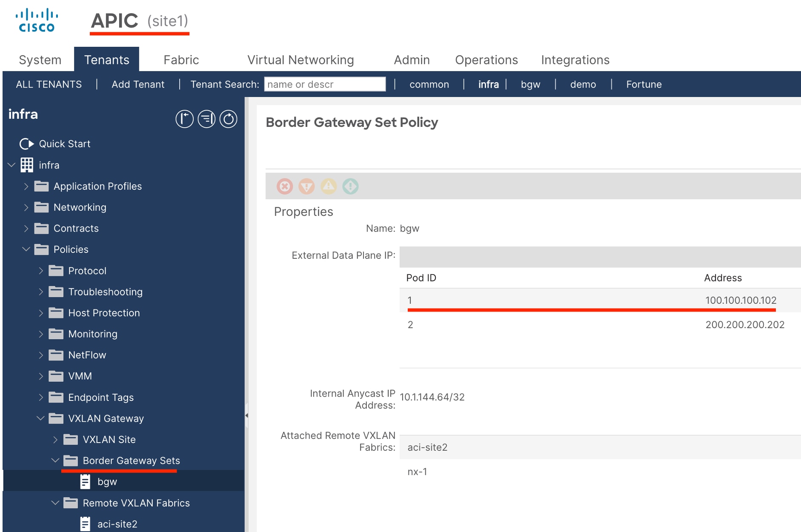Open the Virtual Networking tab
801x532 pixels.
pyautogui.click(x=300, y=60)
